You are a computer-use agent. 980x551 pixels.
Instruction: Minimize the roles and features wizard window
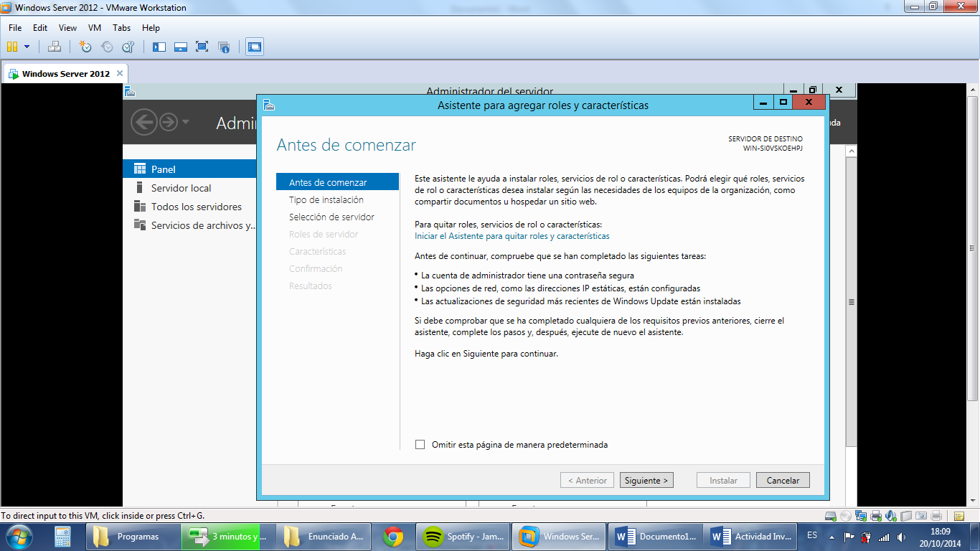(763, 102)
